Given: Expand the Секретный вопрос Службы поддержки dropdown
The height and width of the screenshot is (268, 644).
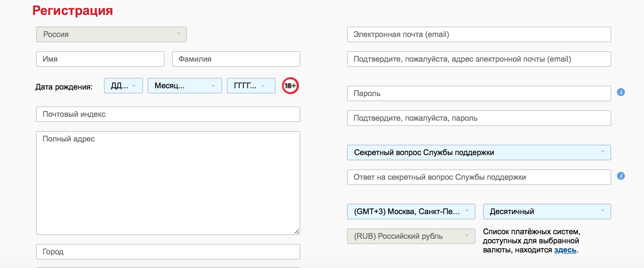Looking at the screenshot, I should [x=479, y=152].
